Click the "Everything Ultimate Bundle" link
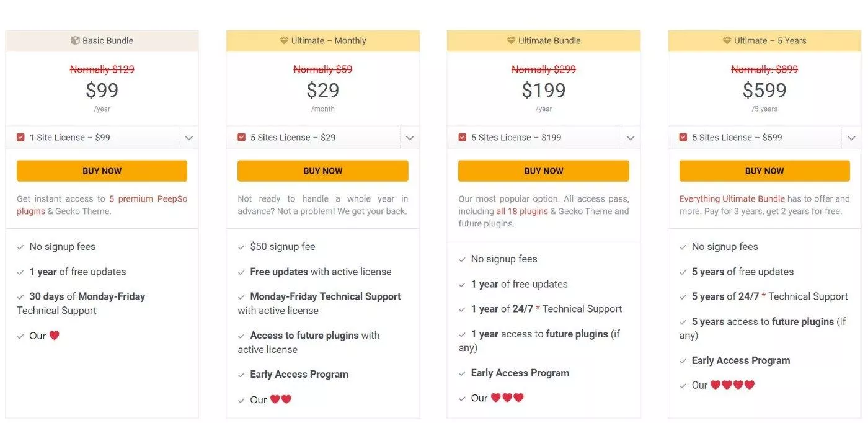This screenshot has width=868, height=423. [x=732, y=199]
